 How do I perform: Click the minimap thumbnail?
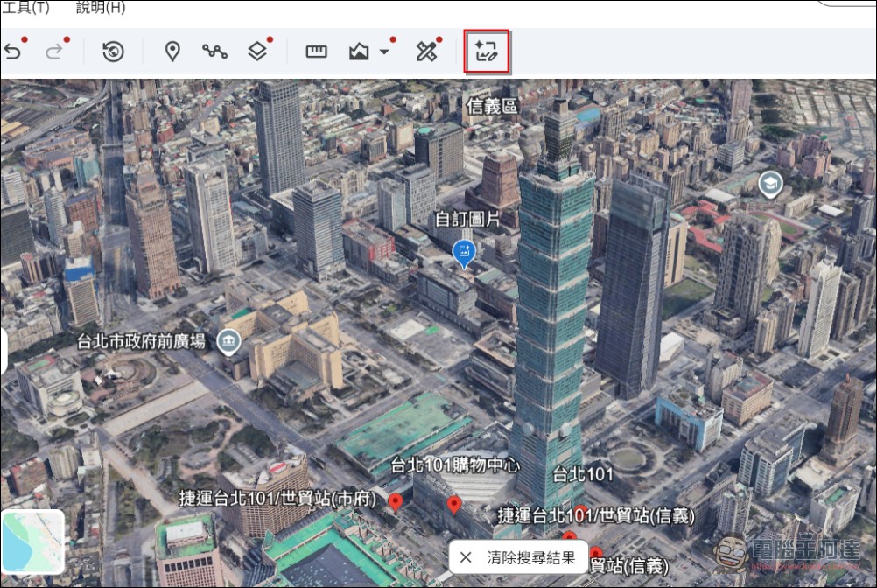point(32,542)
